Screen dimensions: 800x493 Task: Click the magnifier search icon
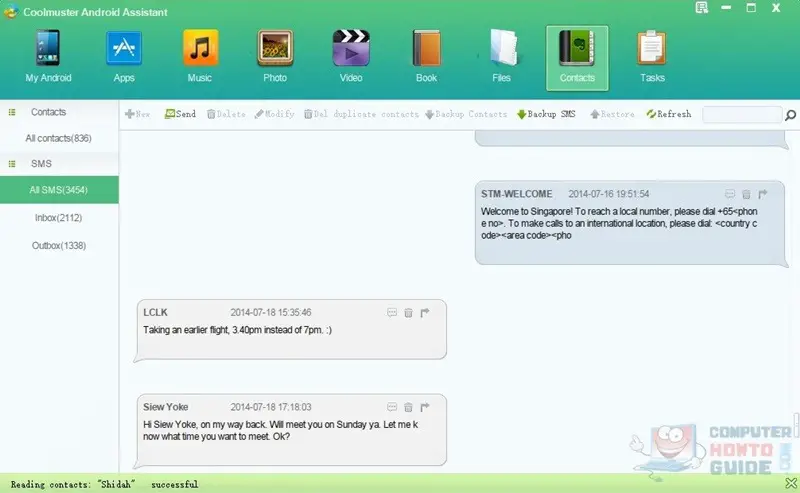(x=790, y=115)
